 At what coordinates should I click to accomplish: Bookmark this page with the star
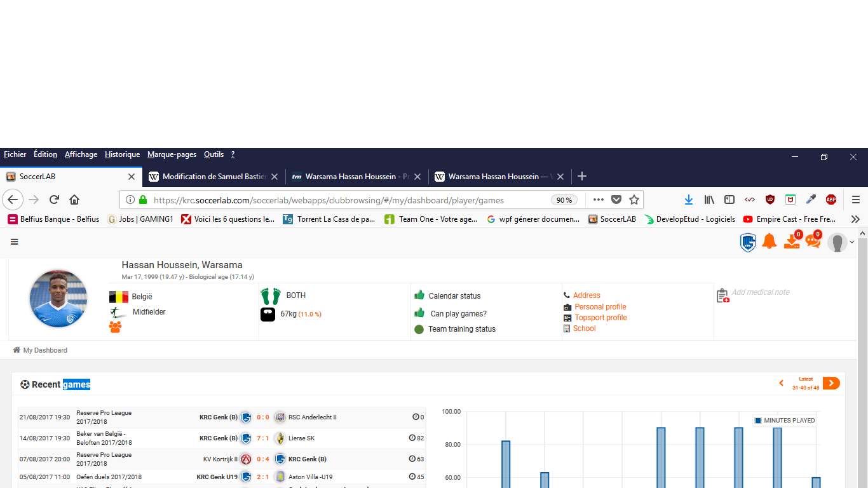634,200
